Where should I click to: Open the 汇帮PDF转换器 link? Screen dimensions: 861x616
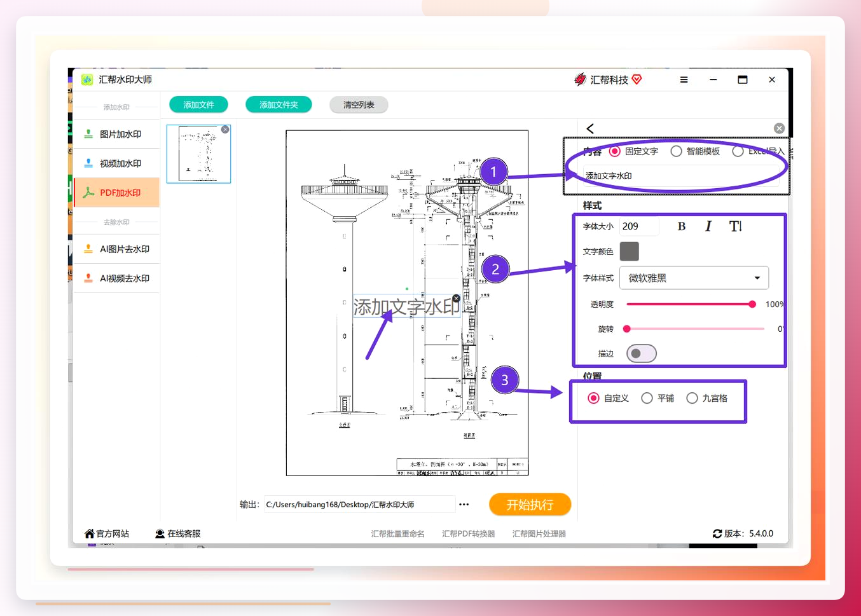point(468,534)
